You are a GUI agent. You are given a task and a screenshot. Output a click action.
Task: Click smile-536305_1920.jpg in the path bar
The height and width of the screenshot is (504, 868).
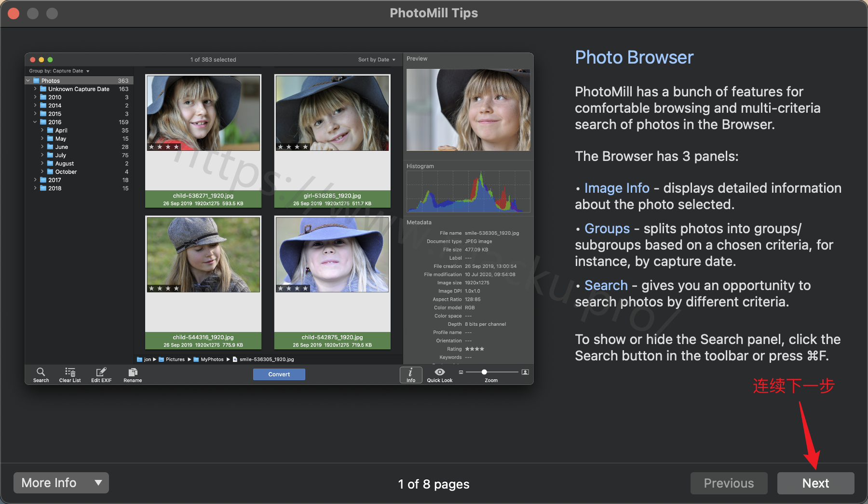pyautogui.click(x=263, y=359)
